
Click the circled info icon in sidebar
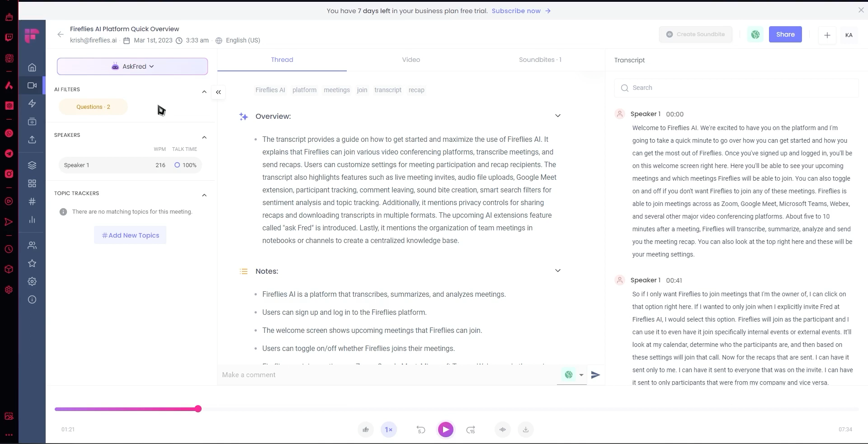[x=32, y=299]
